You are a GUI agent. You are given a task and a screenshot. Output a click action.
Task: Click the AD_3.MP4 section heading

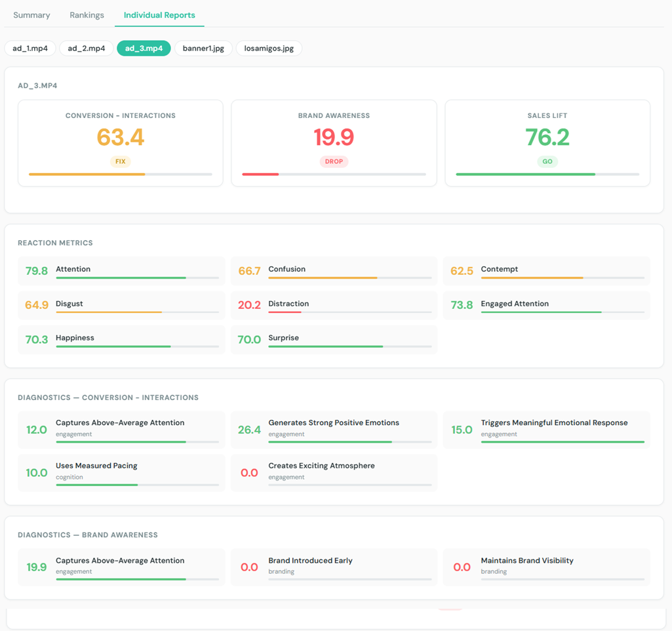pyautogui.click(x=37, y=86)
